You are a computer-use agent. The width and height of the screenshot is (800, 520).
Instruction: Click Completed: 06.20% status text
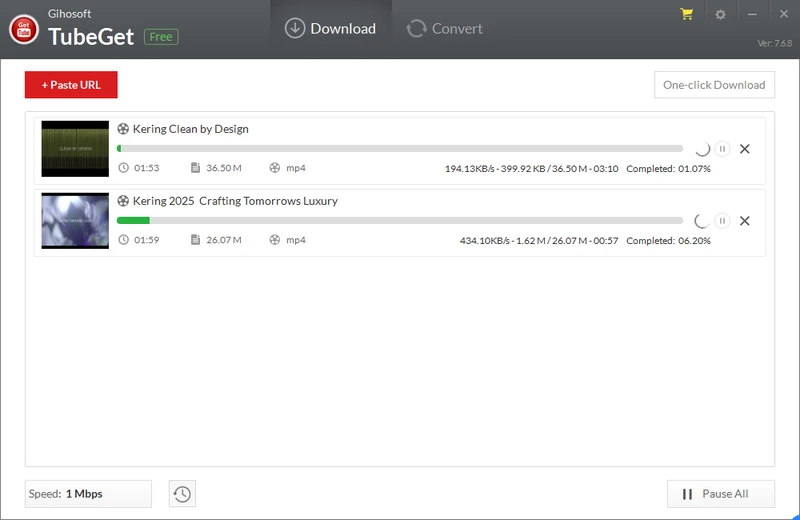coord(668,240)
